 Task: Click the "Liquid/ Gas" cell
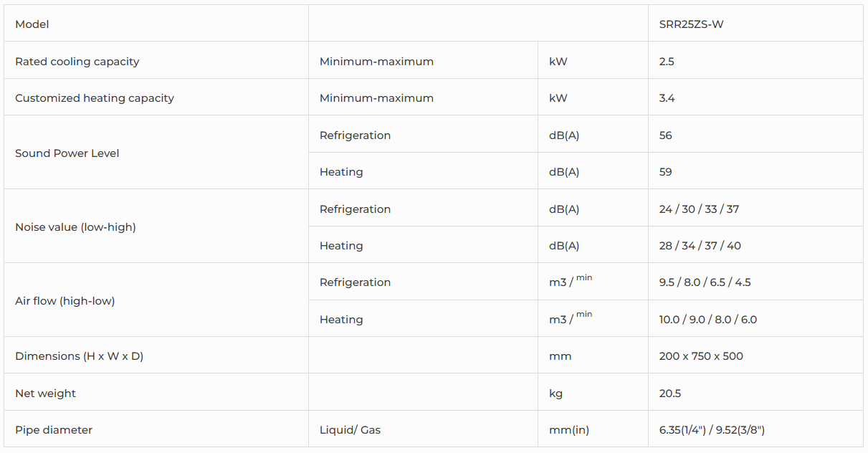350,430
